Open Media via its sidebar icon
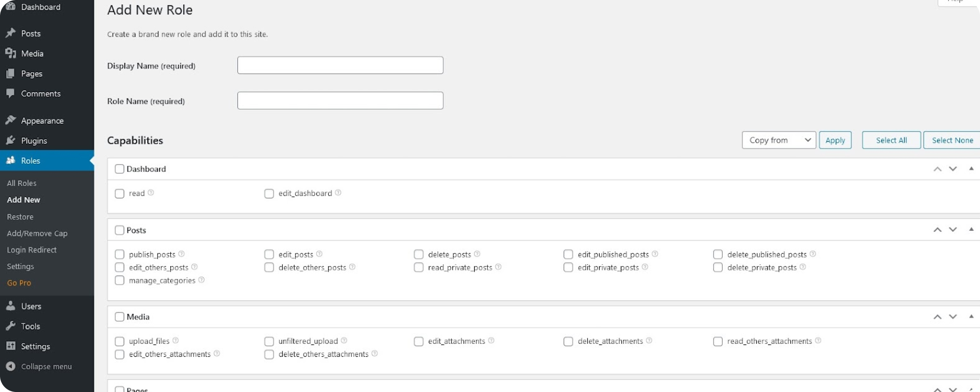Viewport: 980px width, 392px height. pyautogui.click(x=11, y=53)
